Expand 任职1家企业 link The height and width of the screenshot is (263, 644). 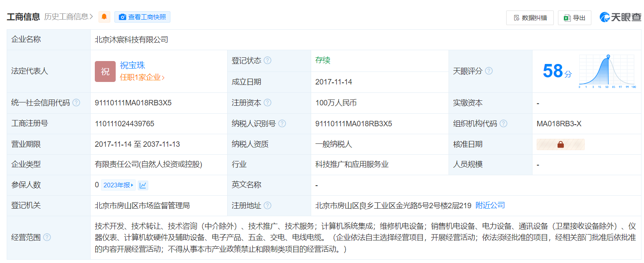(x=142, y=77)
